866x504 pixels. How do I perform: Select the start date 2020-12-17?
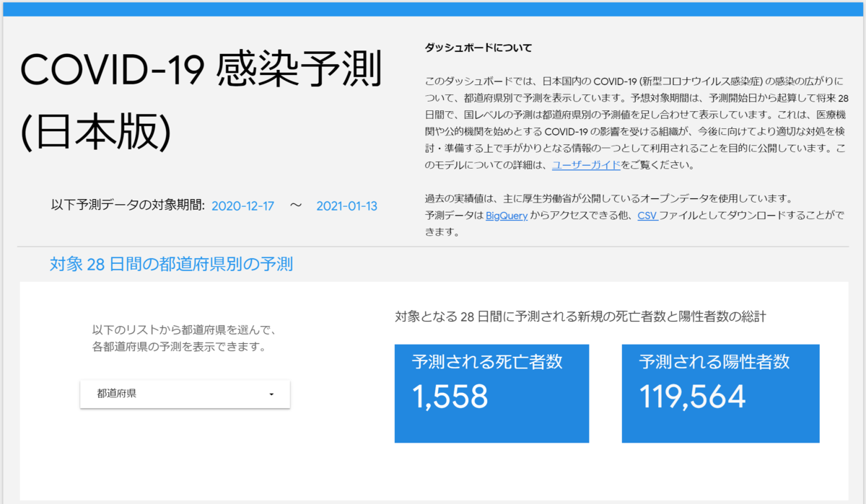click(x=242, y=206)
